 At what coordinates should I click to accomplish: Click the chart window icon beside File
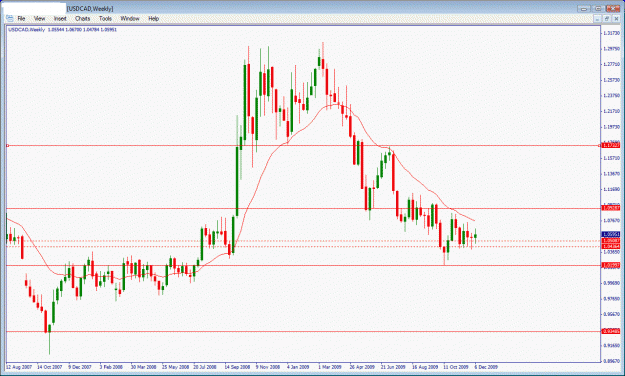(x=9, y=18)
